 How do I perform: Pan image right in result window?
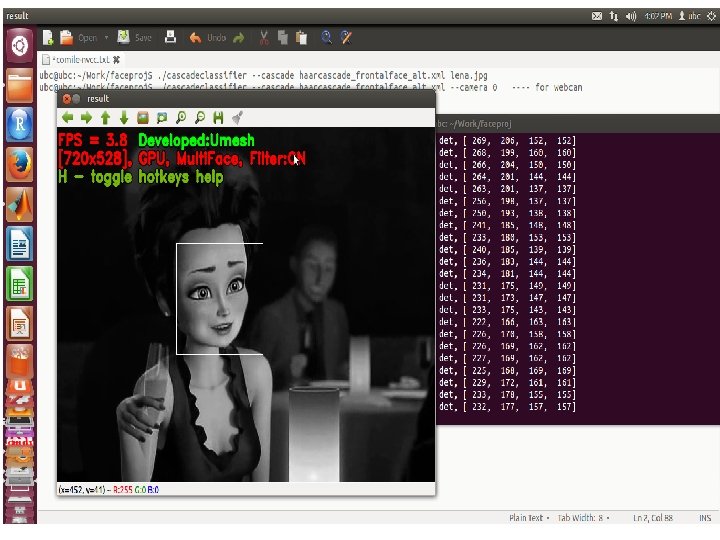pyautogui.click(x=86, y=118)
